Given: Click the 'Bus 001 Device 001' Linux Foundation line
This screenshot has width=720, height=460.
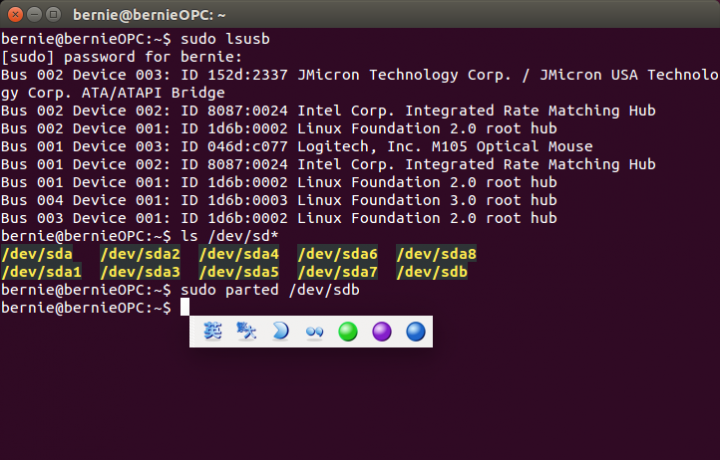Looking at the screenshot, I should 279,182.
